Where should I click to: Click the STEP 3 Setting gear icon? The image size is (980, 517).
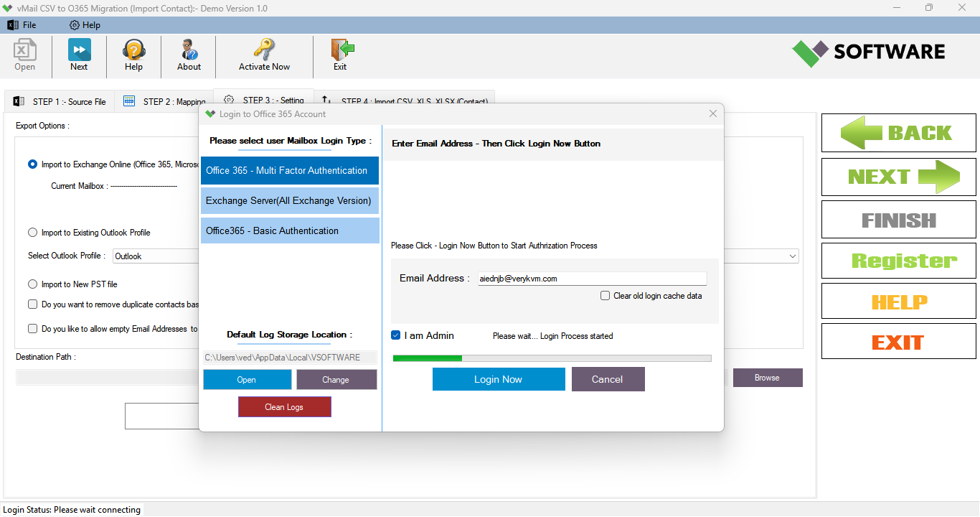[229, 100]
